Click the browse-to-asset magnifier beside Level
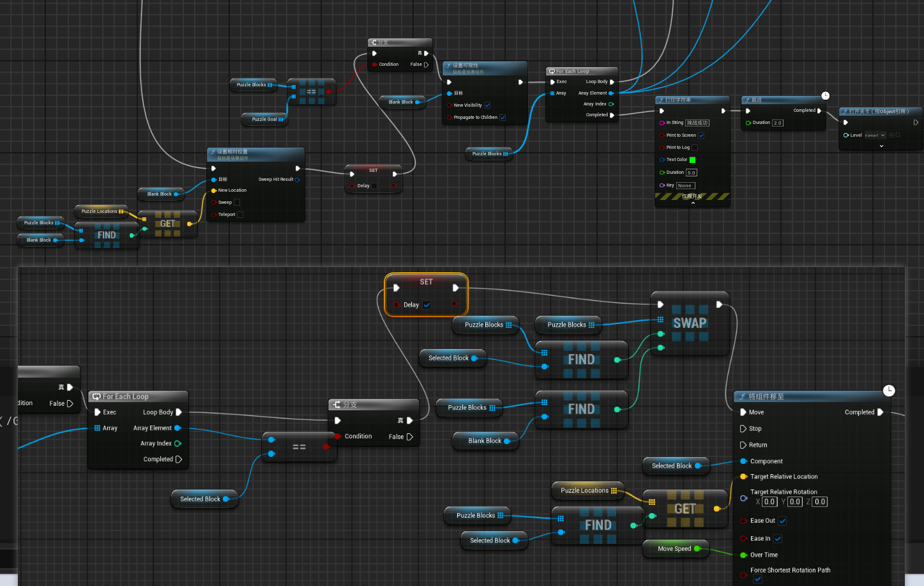924x586 pixels. [x=898, y=135]
